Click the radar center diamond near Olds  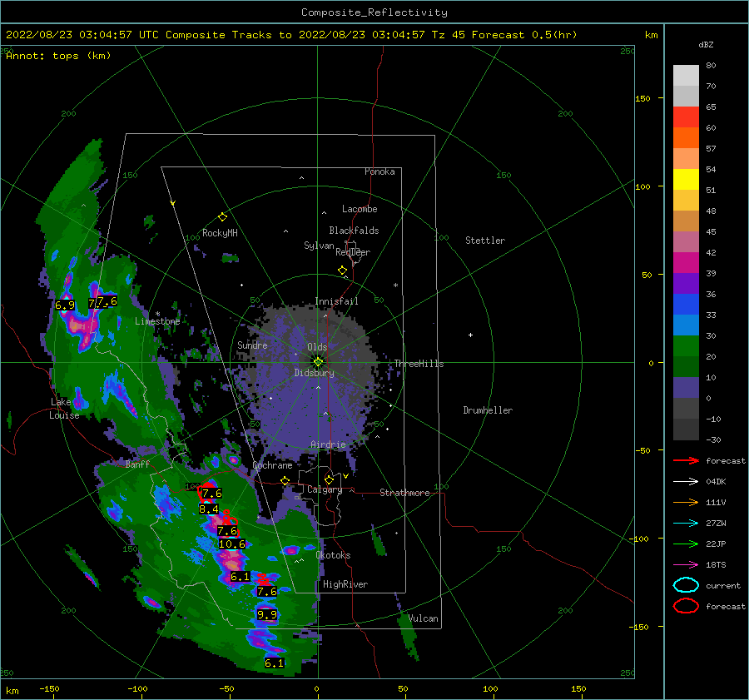[x=318, y=362]
